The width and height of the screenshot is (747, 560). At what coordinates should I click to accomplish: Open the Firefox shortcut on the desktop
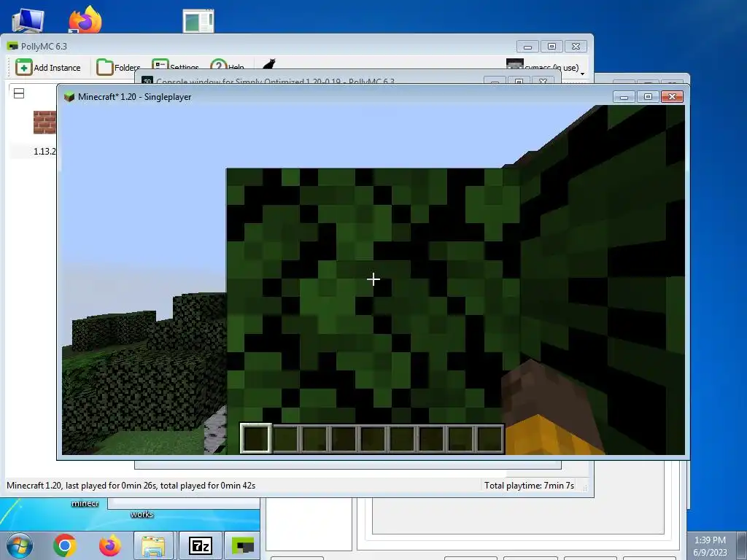[x=85, y=19]
